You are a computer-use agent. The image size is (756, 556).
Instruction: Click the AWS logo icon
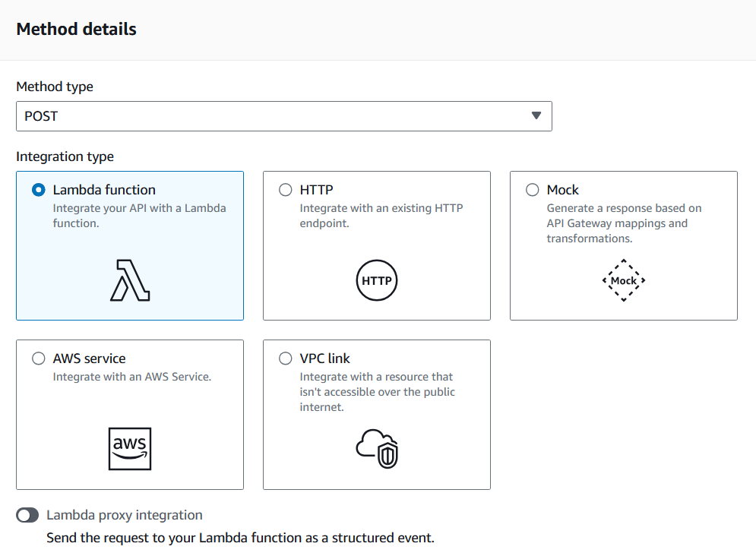coord(130,449)
